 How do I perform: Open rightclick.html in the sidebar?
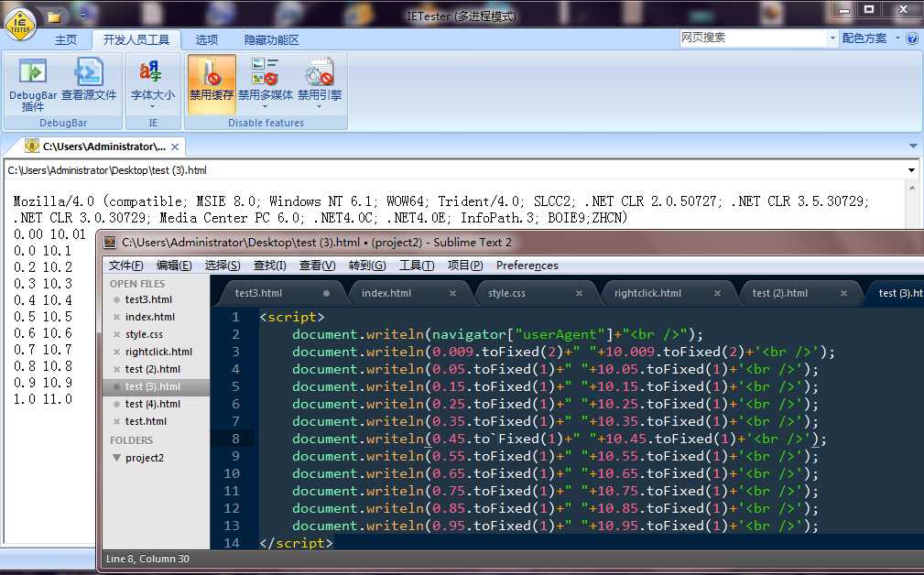coord(158,351)
